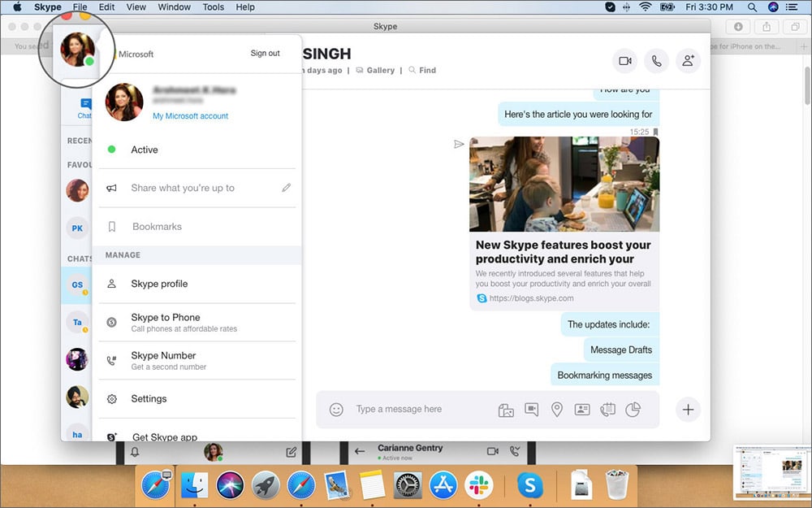Compose a new chat with the pencil icon
The width and height of the screenshot is (812, 508).
[x=291, y=452]
